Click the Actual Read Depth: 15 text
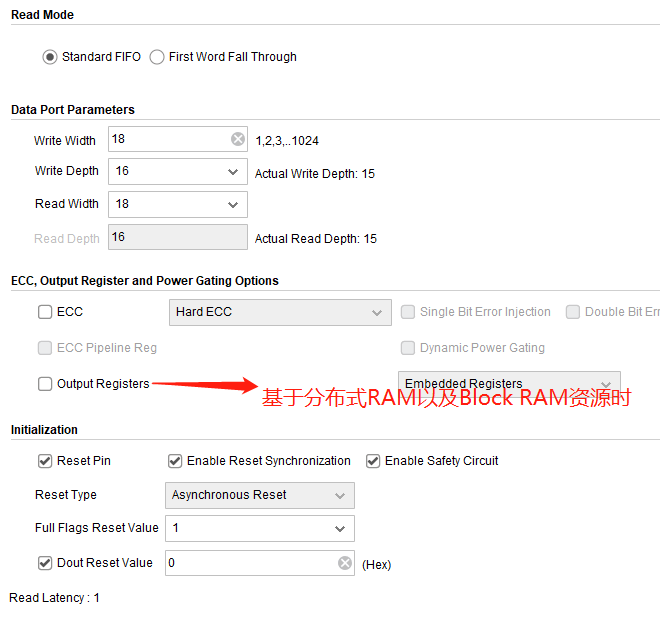The width and height of the screenshot is (660, 619). pos(315,239)
